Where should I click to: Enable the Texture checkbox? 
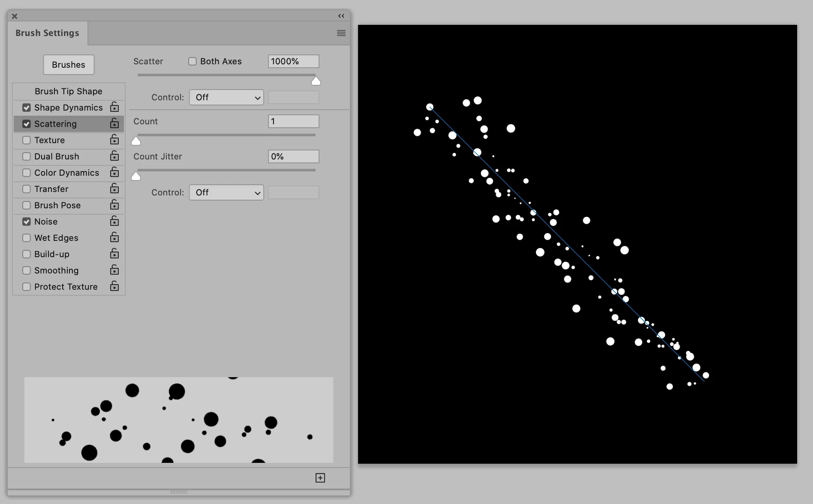(27, 140)
